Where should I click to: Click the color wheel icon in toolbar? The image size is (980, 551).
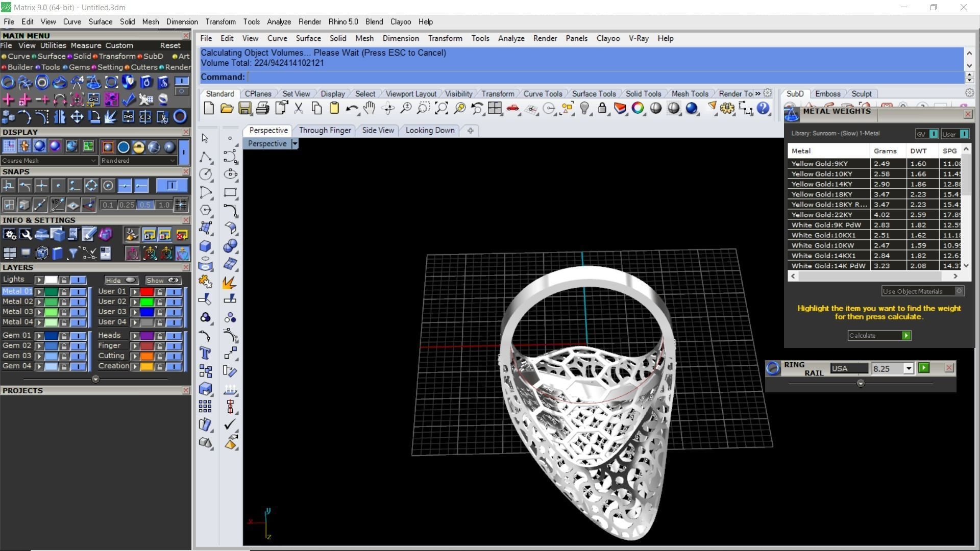[x=638, y=108]
